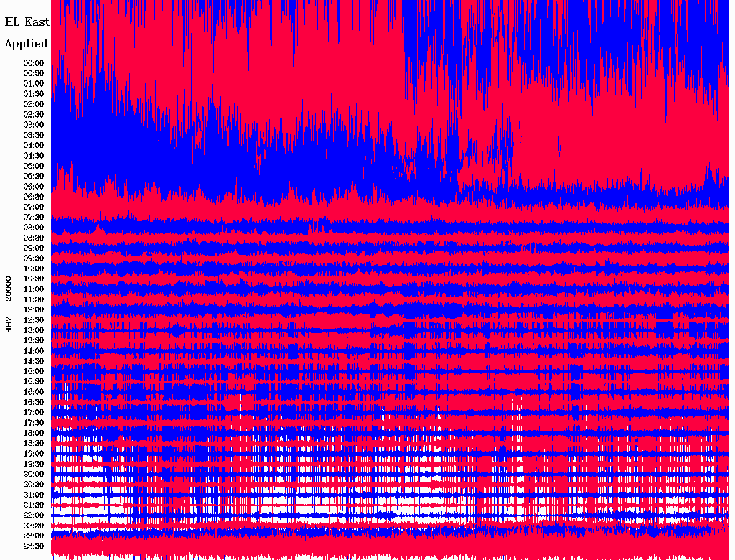Screen dimensions: 735x560
Task: Select the 05:30 time label
Action: point(34,177)
